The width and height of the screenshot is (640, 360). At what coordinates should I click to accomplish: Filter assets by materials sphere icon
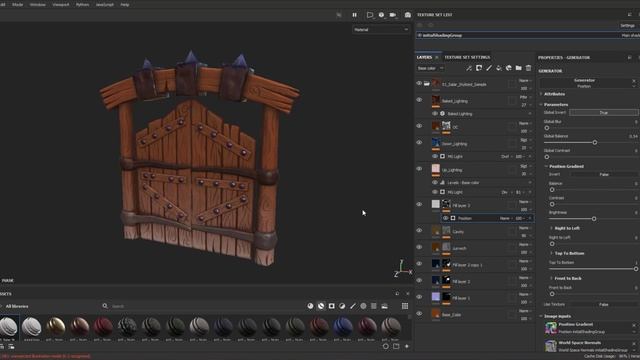pyautogui.click(x=310, y=306)
